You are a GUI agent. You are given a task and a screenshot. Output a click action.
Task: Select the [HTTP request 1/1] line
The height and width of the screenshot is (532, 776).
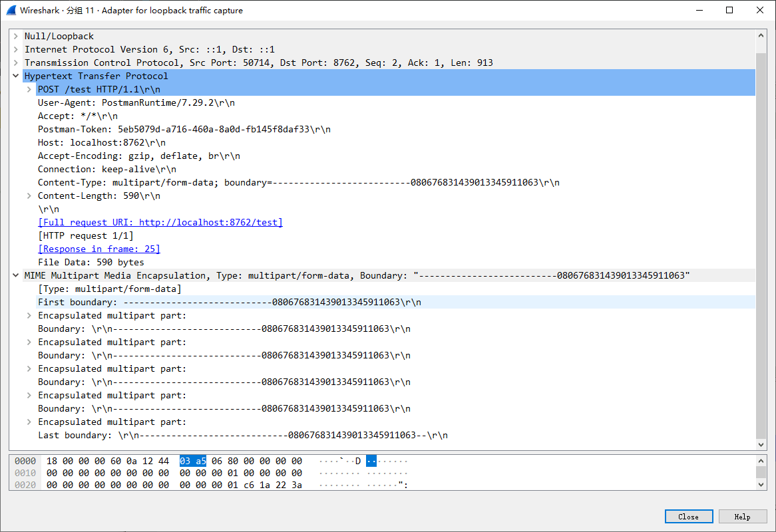86,236
